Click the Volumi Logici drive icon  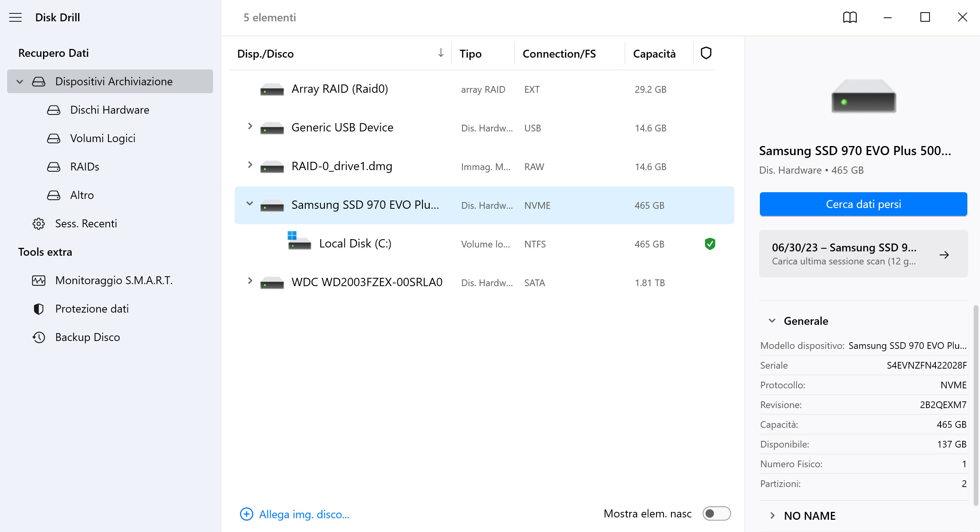(54, 139)
